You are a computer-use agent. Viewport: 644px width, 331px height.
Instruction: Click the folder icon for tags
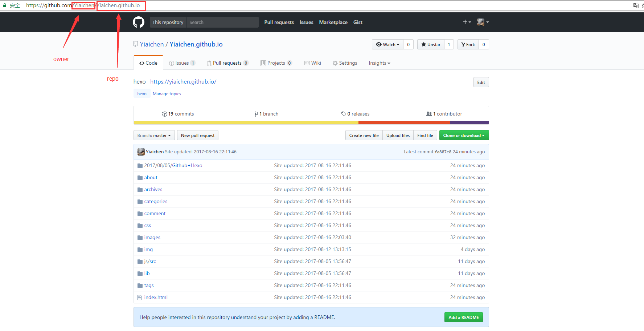pos(140,286)
